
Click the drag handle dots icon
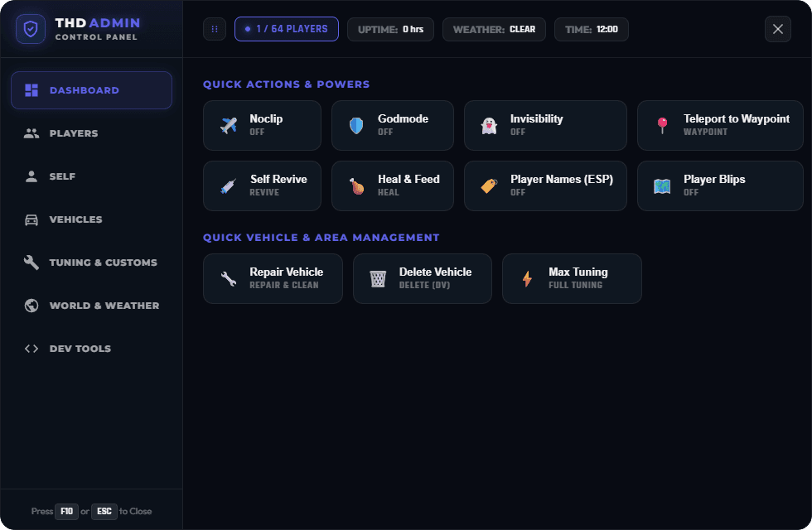215,30
